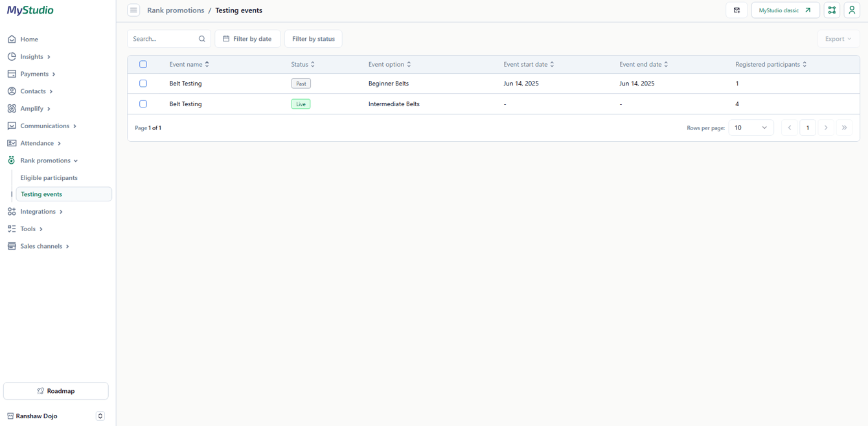868x426 pixels.
Task: Sort by Event name column
Action: [189, 65]
